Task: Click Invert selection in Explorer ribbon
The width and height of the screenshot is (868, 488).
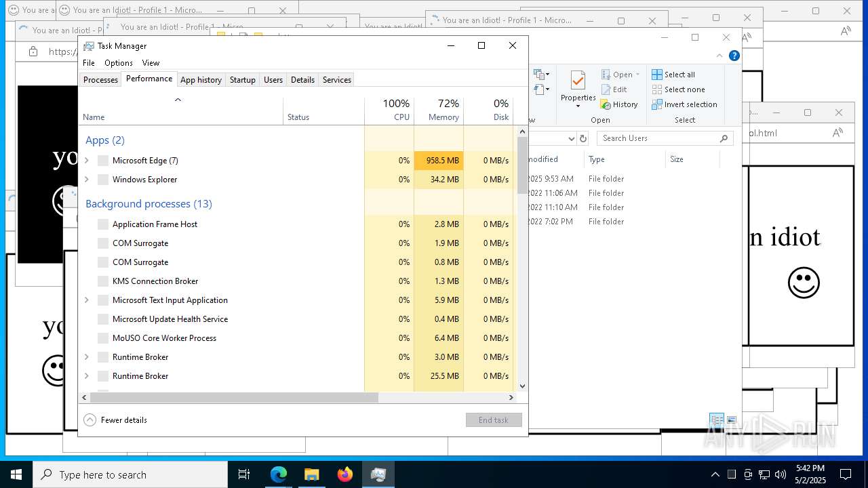Action: click(684, 104)
